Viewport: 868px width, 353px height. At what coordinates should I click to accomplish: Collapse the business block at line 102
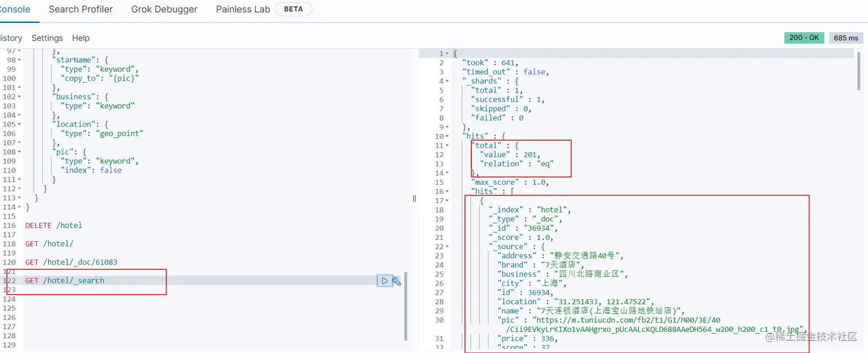20,96
